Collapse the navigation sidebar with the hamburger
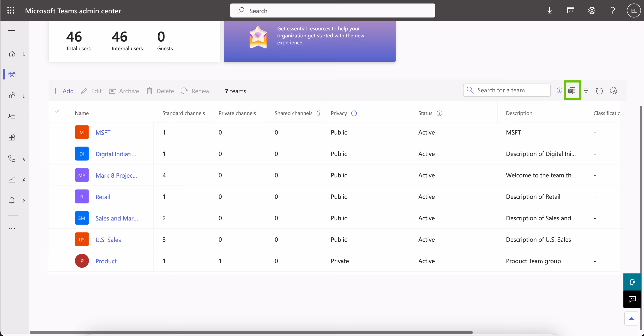The height and width of the screenshot is (336, 644). 11,32
